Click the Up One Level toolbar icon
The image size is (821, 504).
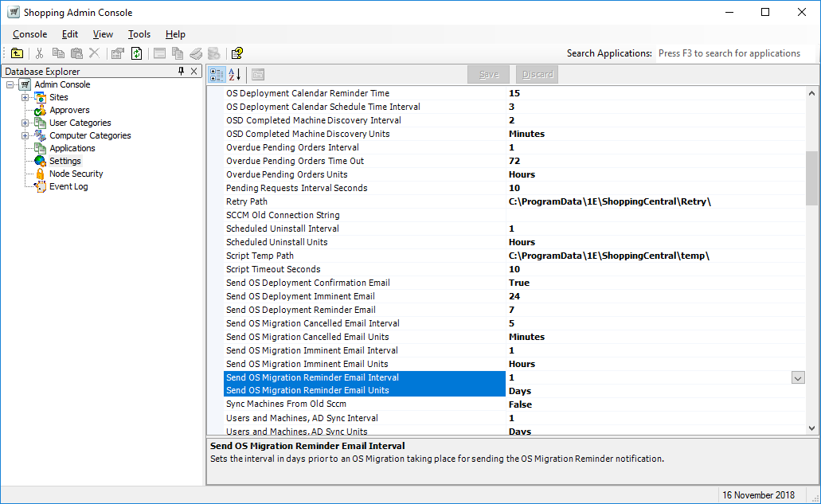click(x=17, y=53)
